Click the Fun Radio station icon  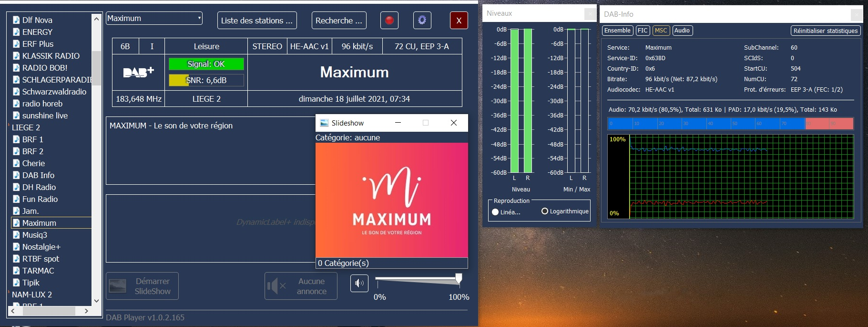pos(16,199)
